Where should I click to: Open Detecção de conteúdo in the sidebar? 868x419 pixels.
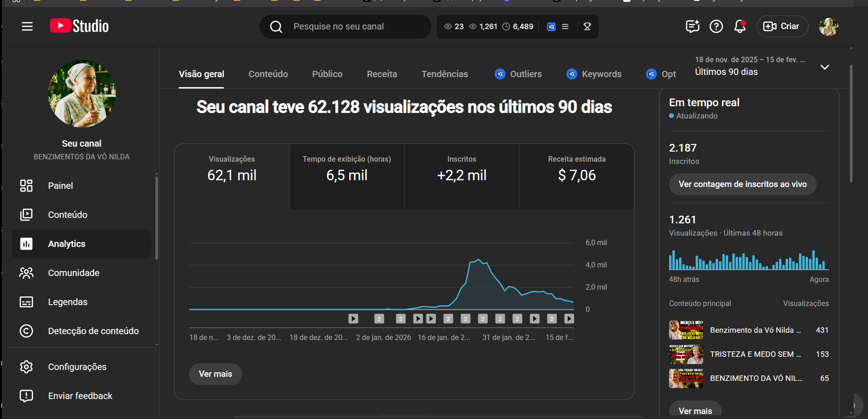click(82, 331)
